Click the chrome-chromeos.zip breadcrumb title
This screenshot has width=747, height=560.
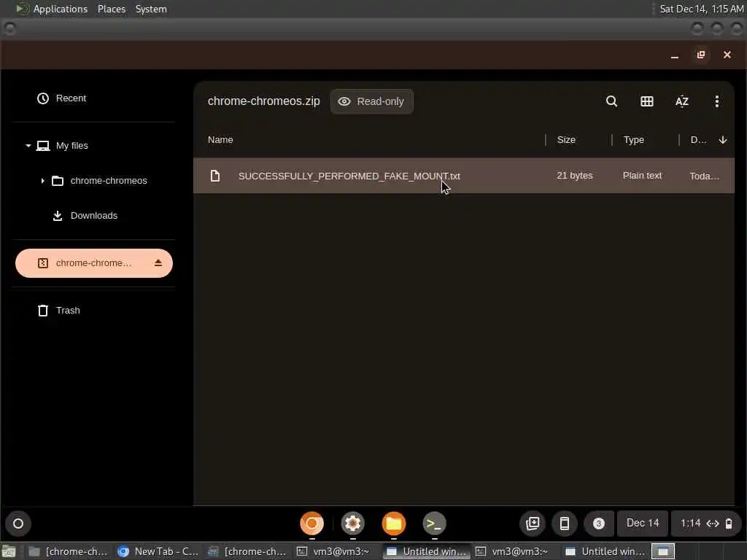(263, 101)
